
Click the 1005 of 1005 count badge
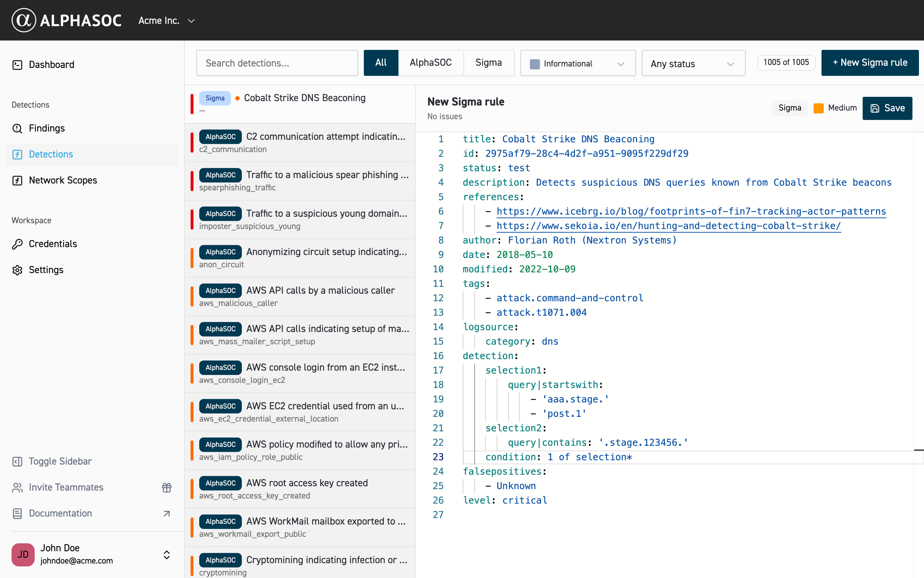point(786,62)
